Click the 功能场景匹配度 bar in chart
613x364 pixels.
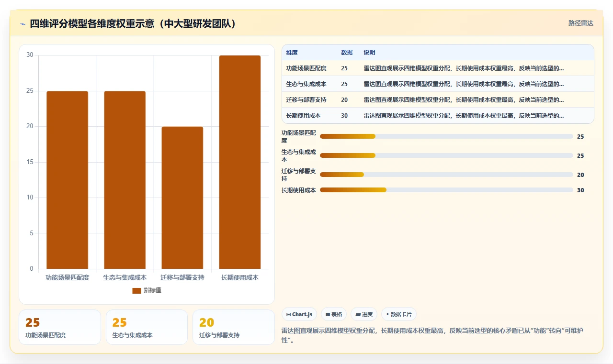pyautogui.click(x=67, y=180)
